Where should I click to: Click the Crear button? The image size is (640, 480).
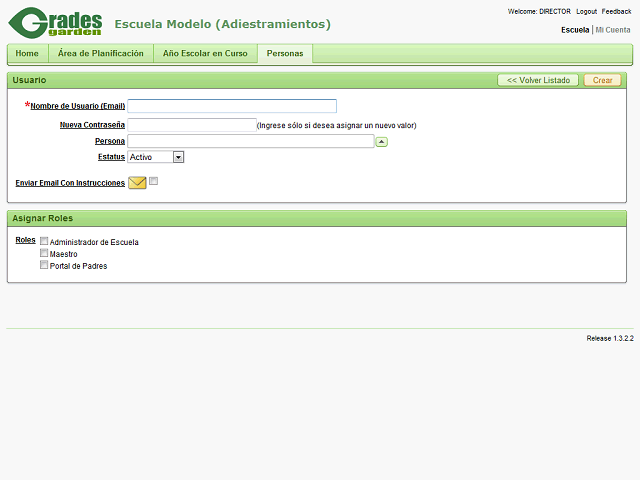pyautogui.click(x=602, y=80)
